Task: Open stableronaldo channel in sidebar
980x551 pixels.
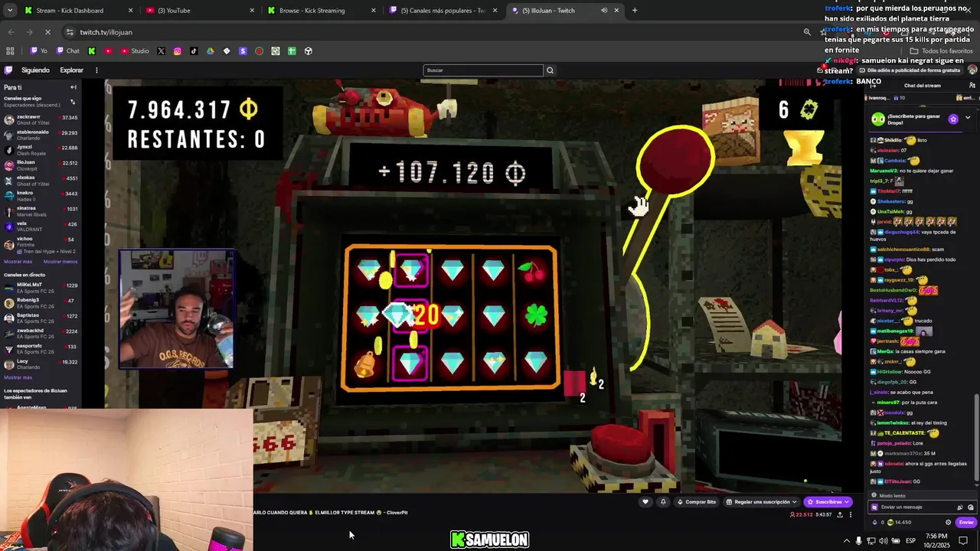Action: click(41, 134)
